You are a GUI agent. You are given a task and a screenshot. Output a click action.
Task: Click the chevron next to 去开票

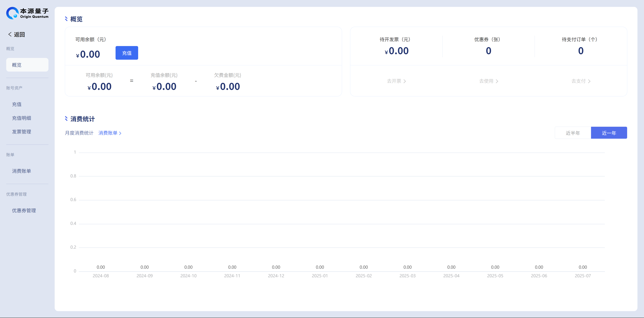pos(405,81)
